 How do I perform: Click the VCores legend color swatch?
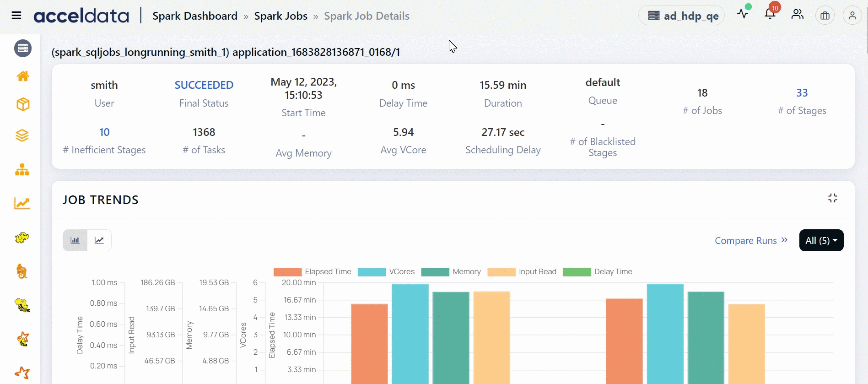click(x=372, y=272)
